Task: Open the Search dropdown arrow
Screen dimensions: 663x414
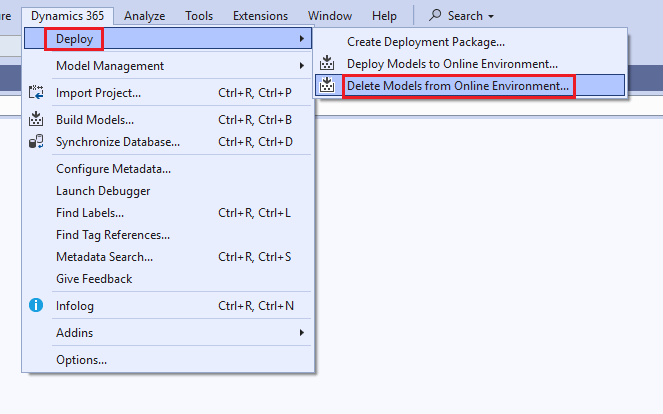Action: [x=491, y=17]
